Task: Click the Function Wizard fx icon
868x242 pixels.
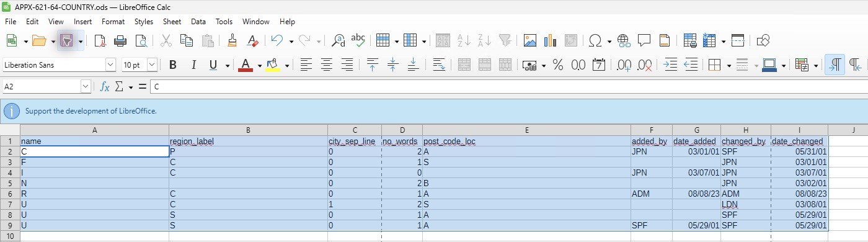Action: (x=105, y=87)
